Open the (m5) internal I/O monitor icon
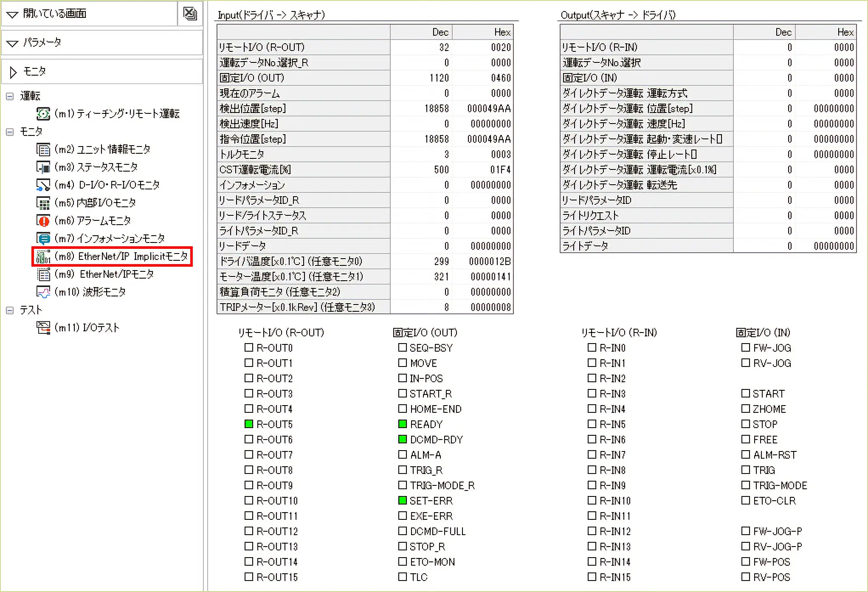868x592 pixels. [43, 203]
